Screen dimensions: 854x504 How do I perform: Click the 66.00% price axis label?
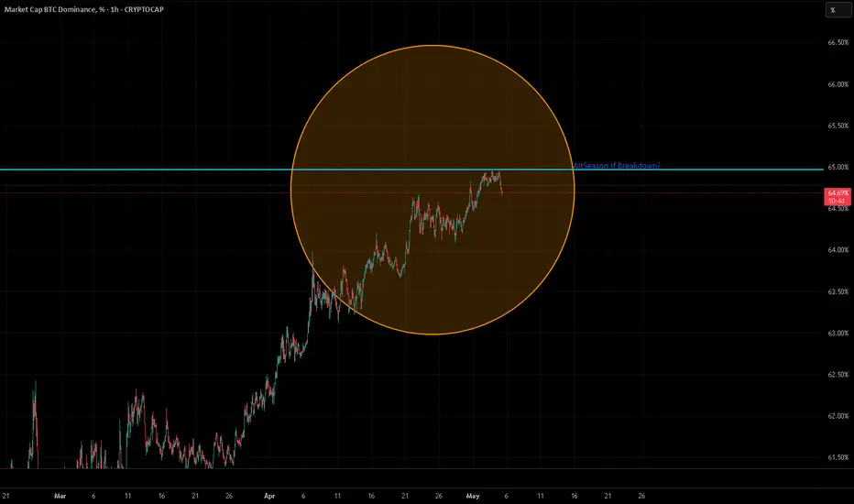[838, 84]
